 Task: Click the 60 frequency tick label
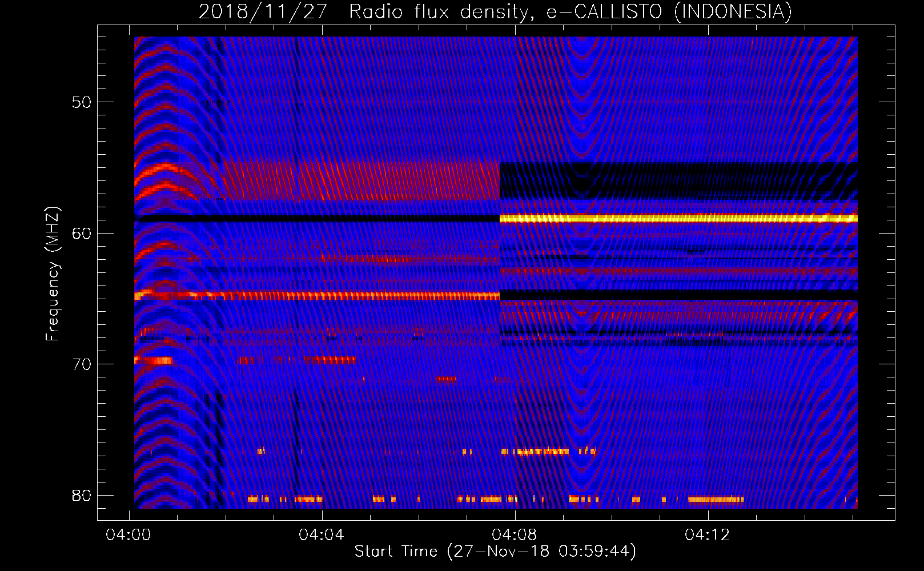pyautogui.click(x=81, y=234)
